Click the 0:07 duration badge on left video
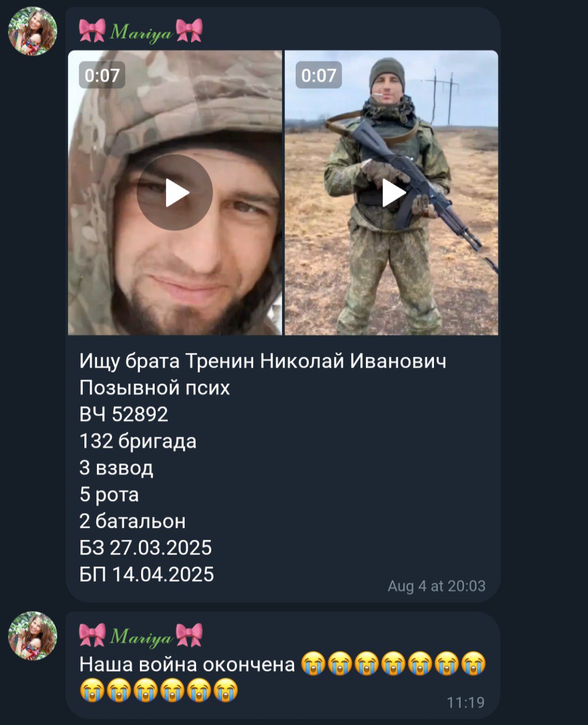This screenshot has height=725, width=588. pyautogui.click(x=102, y=75)
